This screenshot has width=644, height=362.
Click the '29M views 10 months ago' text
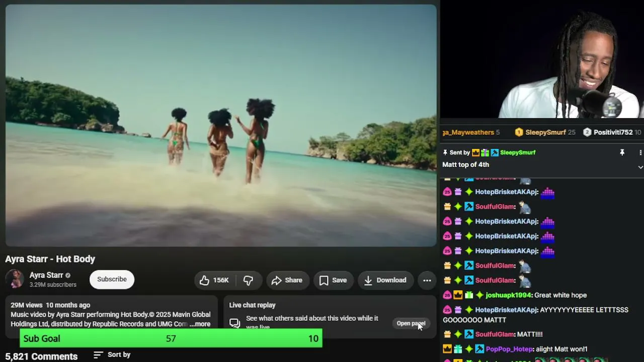50,305
